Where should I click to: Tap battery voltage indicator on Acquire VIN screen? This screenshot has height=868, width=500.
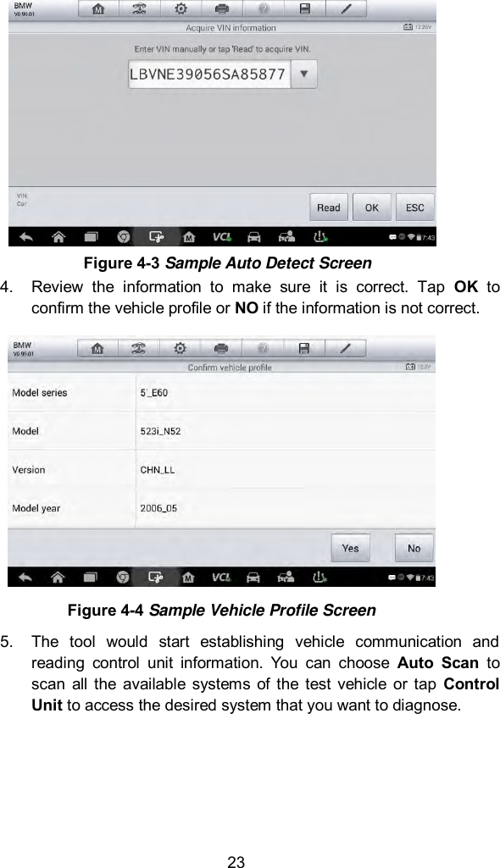(418, 27)
